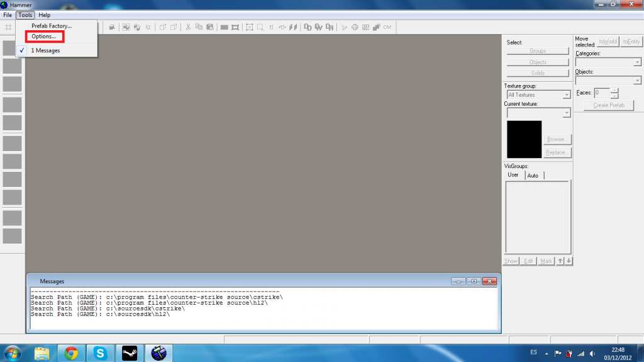
Task: Minimize the Messages window
Action: (x=458, y=281)
